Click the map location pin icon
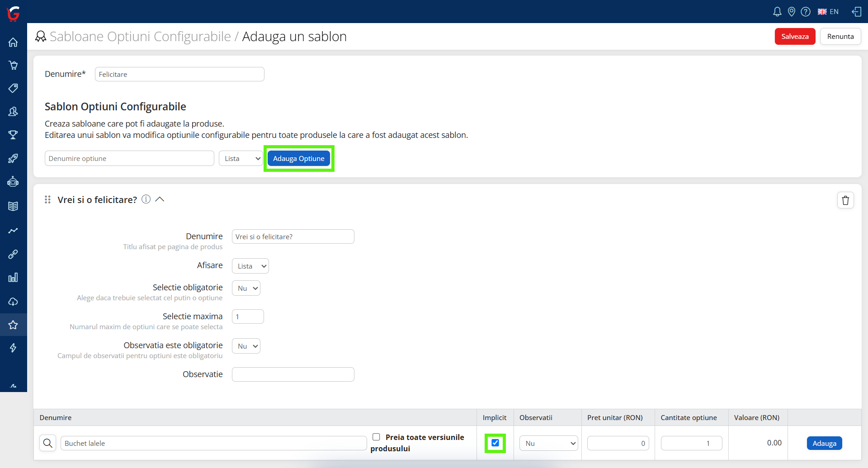The width and height of the screenshot is (868, 468). click(792, 12)
